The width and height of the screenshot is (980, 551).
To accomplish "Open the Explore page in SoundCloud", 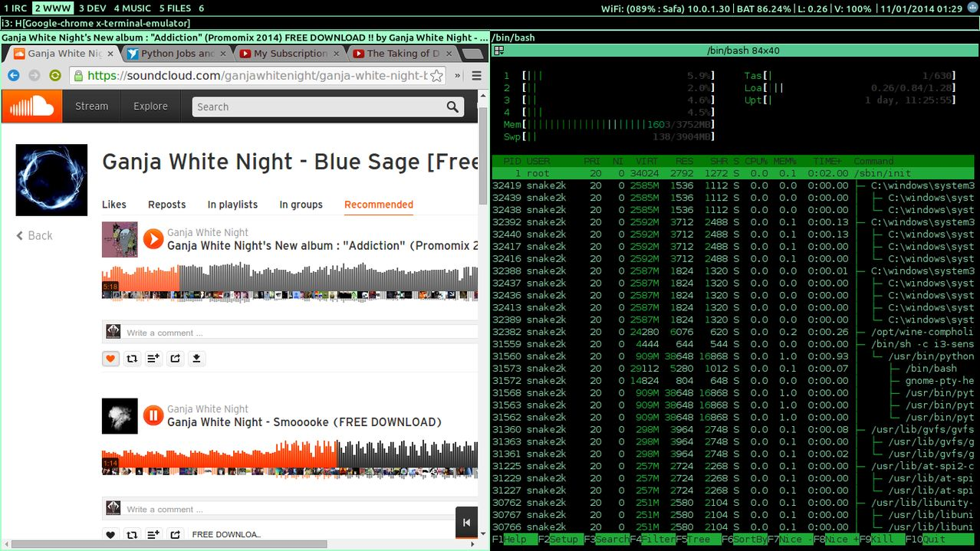I will click(150, 107).
